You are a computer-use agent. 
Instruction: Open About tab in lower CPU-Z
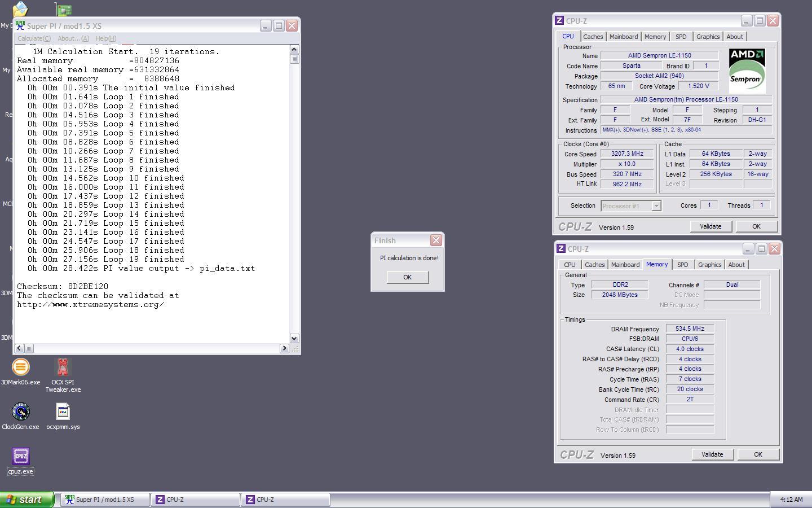click(736, 265)
